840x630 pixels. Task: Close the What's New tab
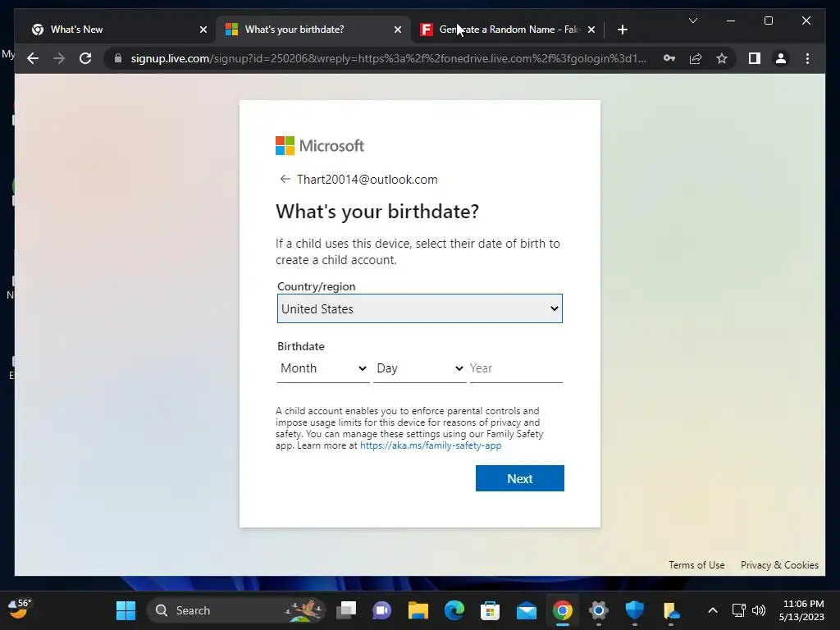[203, 30]
